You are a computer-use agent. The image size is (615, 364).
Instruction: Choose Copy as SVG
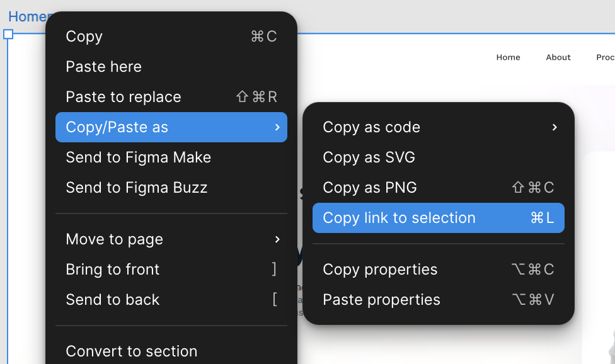(369, 157)
